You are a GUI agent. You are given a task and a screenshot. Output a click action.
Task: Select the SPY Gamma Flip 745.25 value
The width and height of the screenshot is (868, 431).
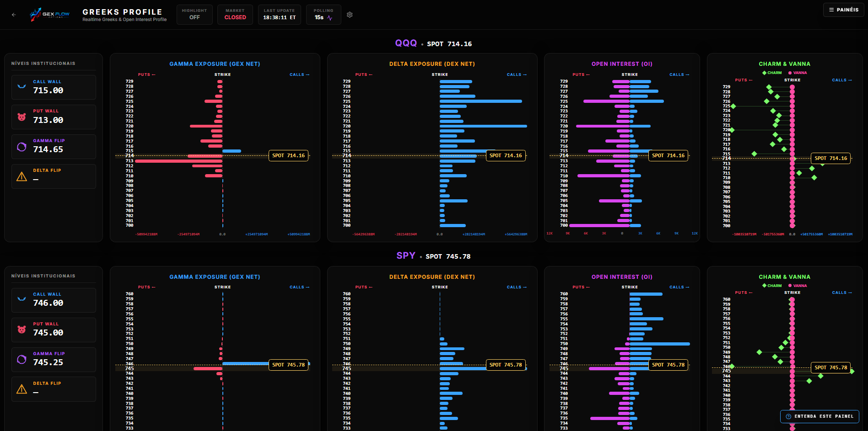48,362
